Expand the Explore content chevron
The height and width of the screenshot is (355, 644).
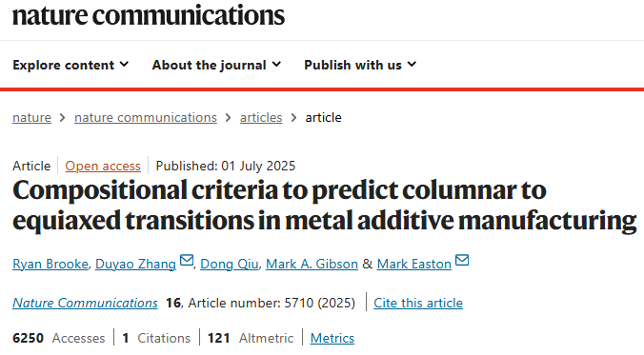tap(124, 65)
